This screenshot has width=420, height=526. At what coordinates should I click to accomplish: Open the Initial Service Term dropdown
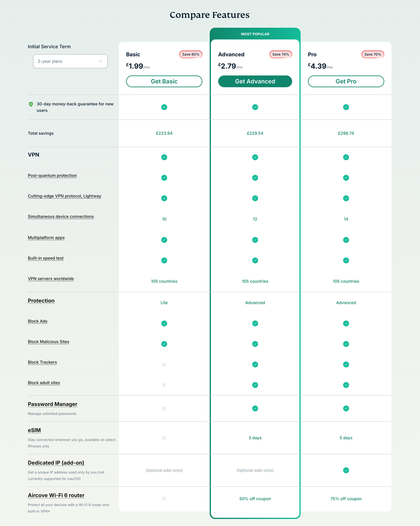click(x=70, y=61)
